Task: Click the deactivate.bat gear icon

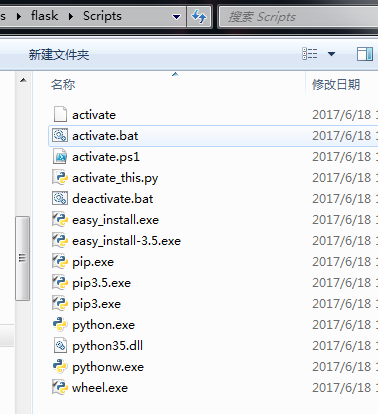Action: 60,198
